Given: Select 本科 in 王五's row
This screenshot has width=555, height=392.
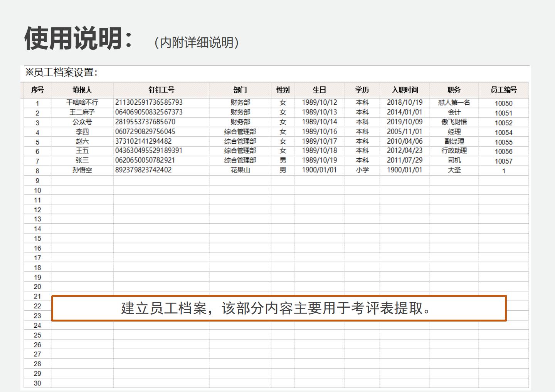Looking at the screenshot, I should click(362, 151).
